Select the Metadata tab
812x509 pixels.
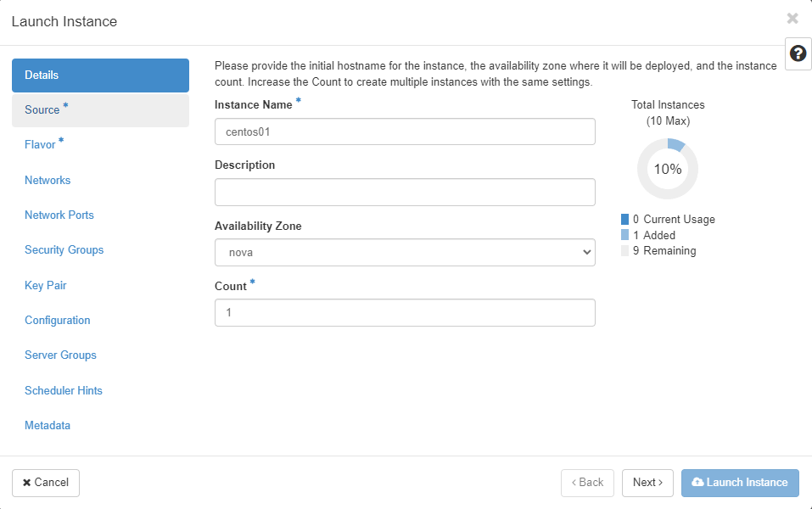(48, 426)
